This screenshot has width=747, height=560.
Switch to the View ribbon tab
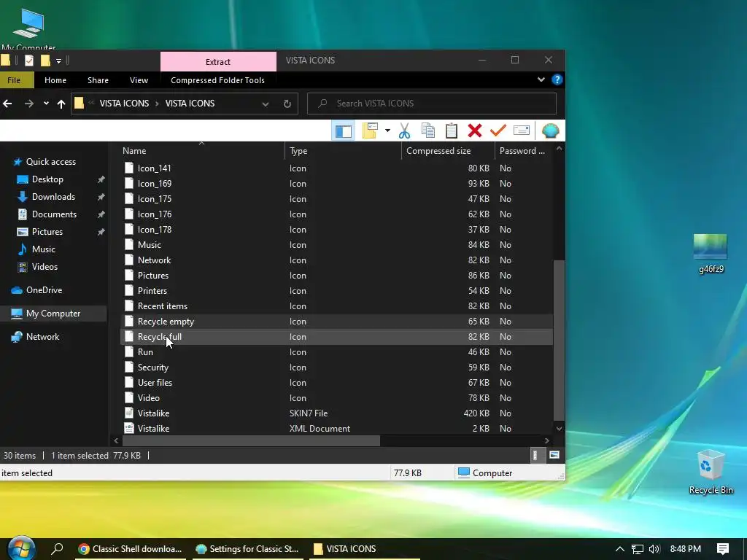(x=139, y=80)
